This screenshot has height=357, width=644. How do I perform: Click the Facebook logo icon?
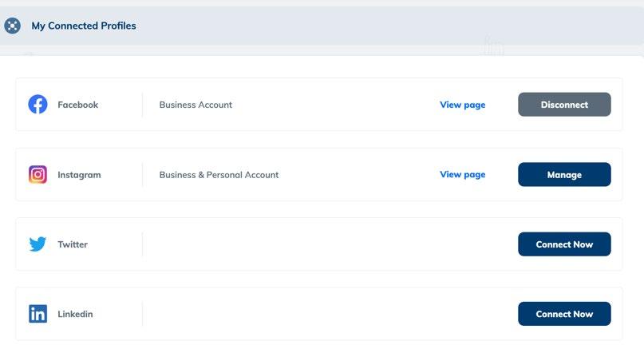(x=38, y=105)
